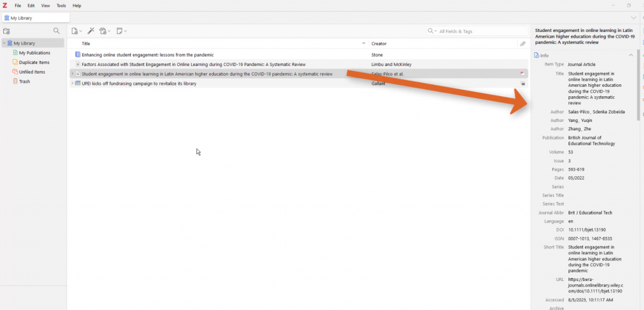644x310 pixels.
Task: Click the New Collection icon
Action: point(7,31)
